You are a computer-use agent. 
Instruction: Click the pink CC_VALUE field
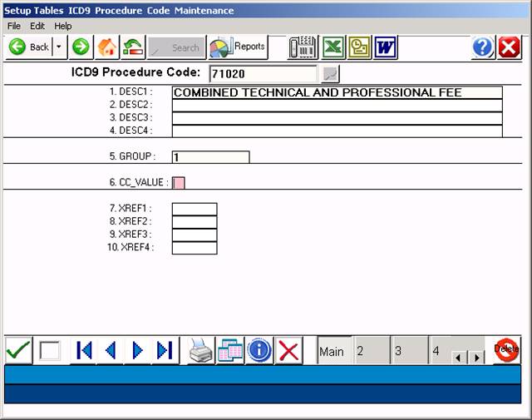[x=179, y=182]
